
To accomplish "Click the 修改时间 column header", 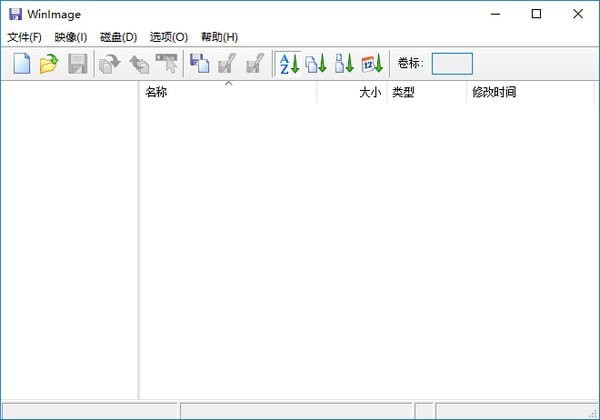I will (530, 92).
